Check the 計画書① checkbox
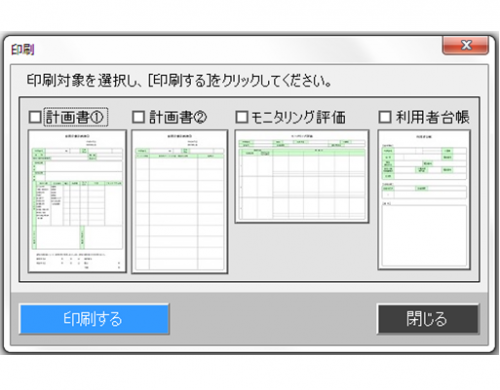This screenshot has height=390, width=500. (35, 117)
